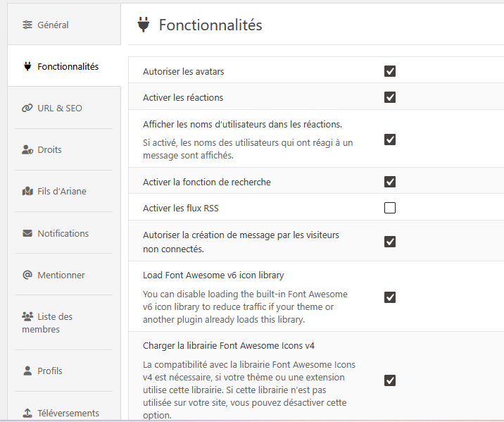Viewport: 504px width, 422px height.
Task: Select the Fonctionnalités tab
Action: [64, 66]
